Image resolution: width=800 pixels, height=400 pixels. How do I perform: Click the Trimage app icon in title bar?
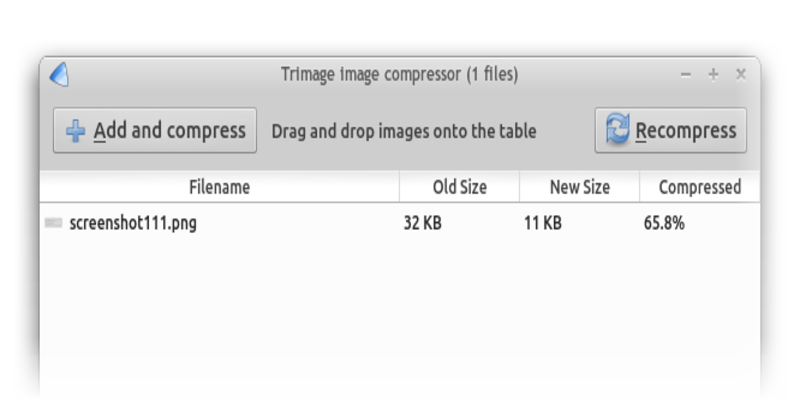pyautogui.click(x=59, y=75)
